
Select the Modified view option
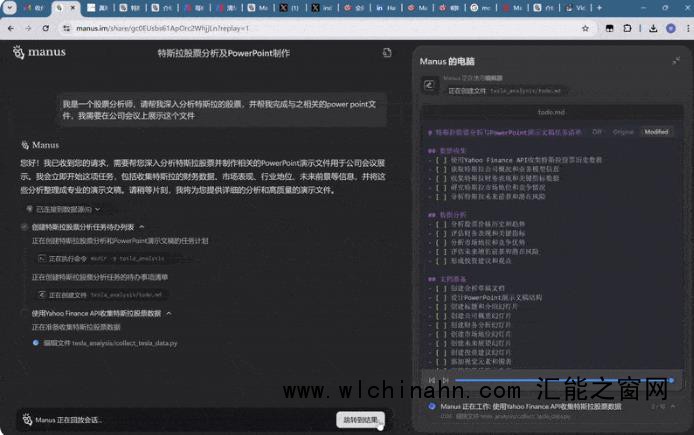tap(656, 131)
